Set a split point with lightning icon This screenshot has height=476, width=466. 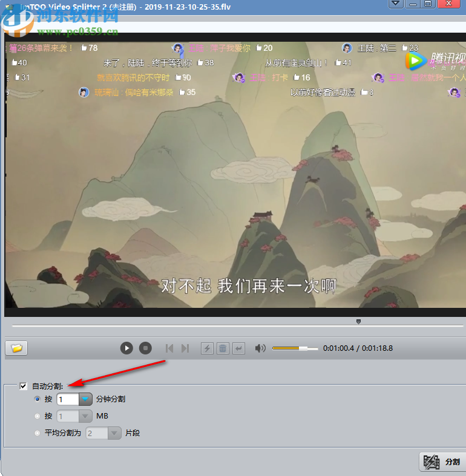click(207, 348)
